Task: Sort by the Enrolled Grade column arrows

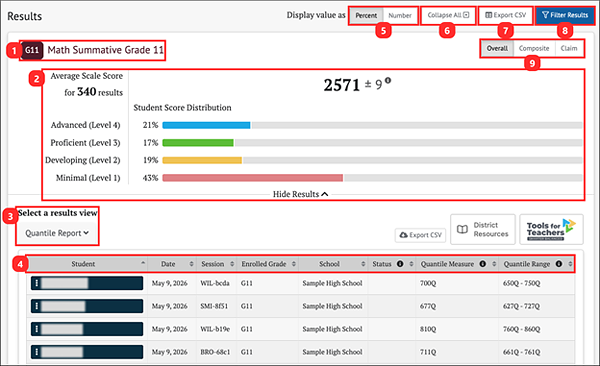Action: pyautogui.click(x=294, y=264)
